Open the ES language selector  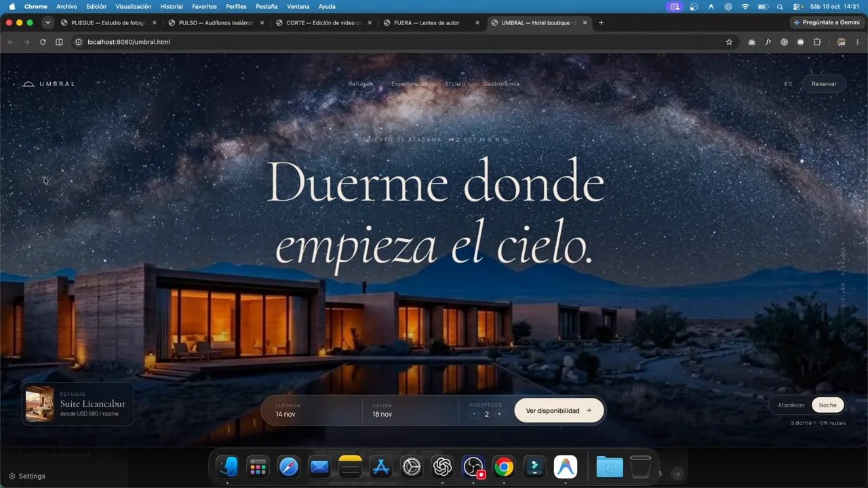click(788, 84)
